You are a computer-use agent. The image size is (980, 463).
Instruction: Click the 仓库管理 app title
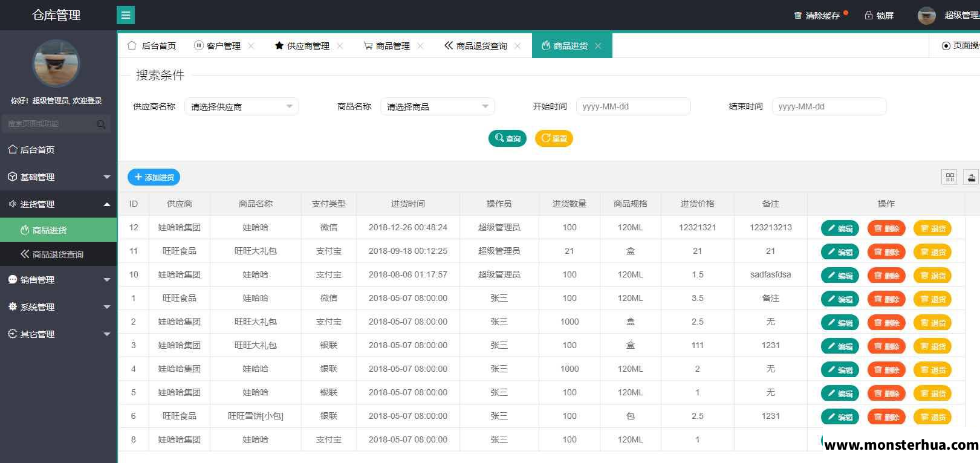56,15
